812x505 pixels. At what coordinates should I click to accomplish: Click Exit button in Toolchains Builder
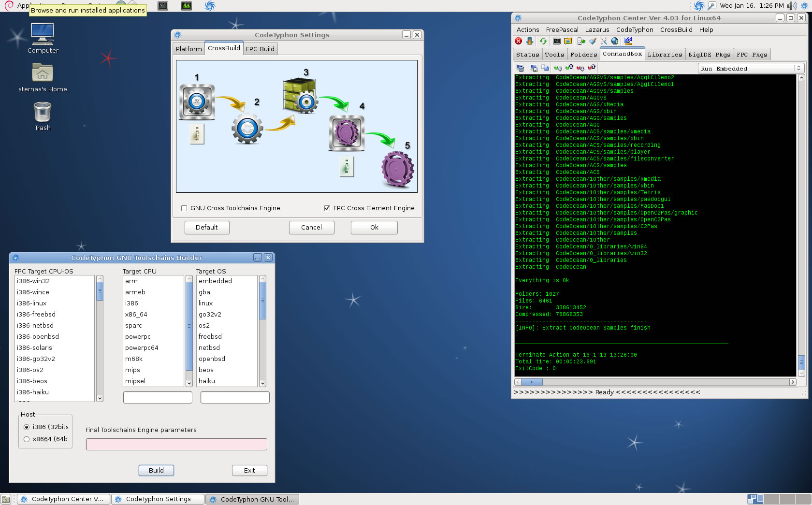pyautogui.click(x=249, y=471)
